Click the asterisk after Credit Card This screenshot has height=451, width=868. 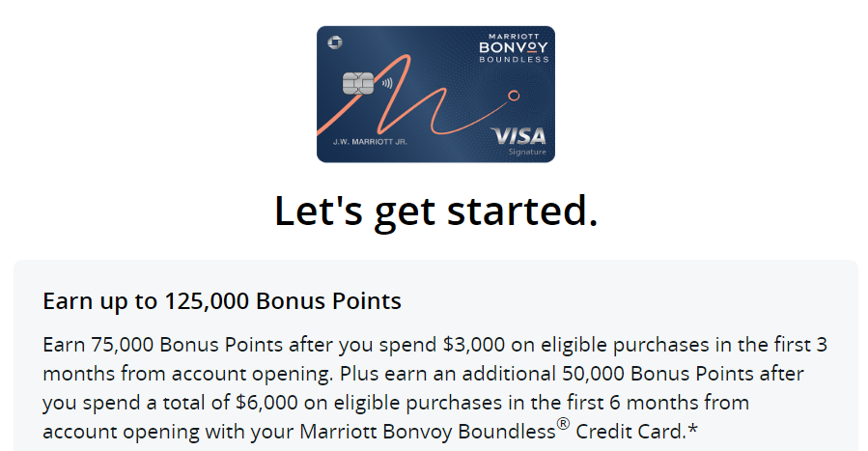tap(692, 428)
